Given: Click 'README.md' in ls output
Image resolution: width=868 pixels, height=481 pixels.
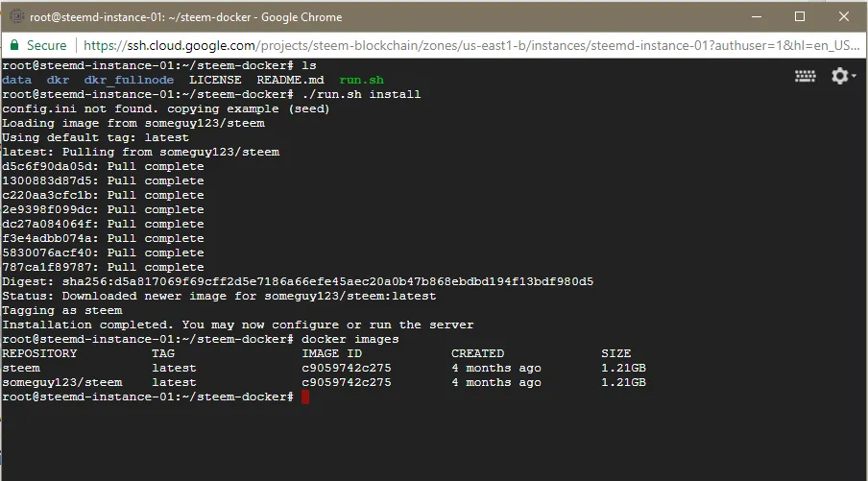Looking at the screenshot, I should click(290, 80).
